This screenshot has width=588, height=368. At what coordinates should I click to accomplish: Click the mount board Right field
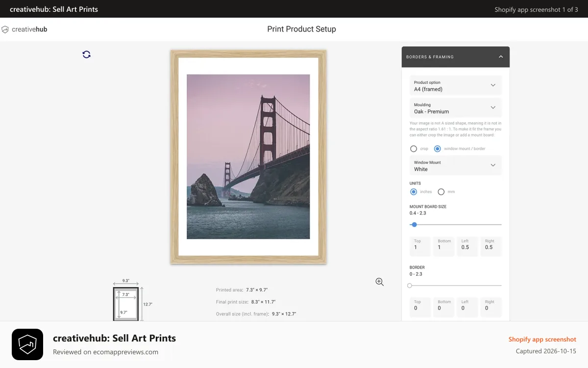coord(491,246)
